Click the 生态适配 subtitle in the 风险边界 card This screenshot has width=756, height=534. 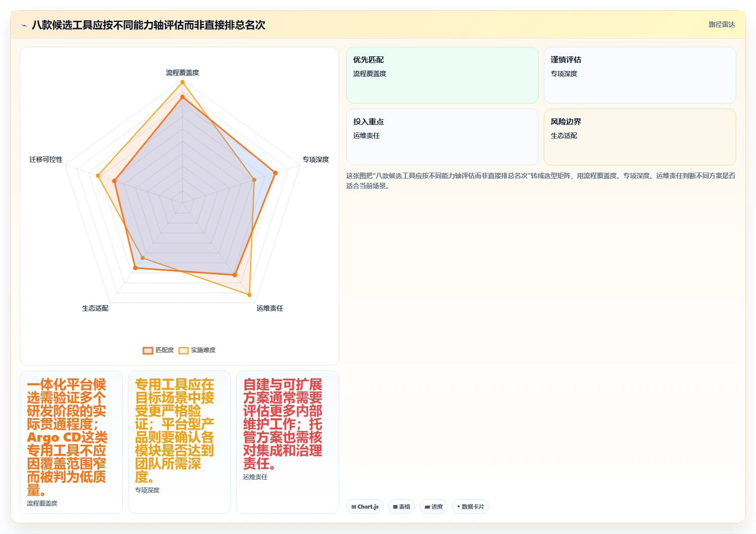click(x=564, y=136)
